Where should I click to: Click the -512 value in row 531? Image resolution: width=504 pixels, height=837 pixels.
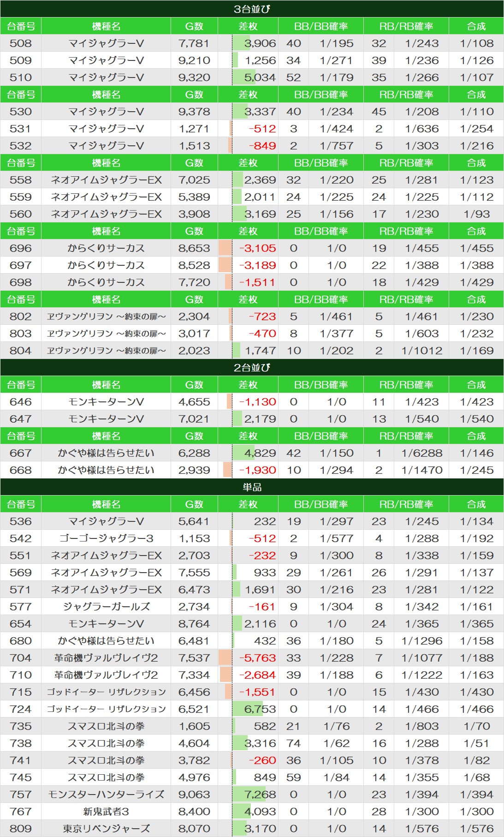[x=262, y=129]
